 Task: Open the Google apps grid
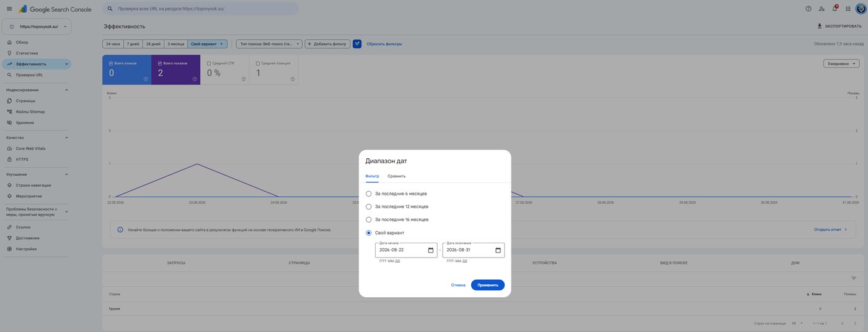848,9
